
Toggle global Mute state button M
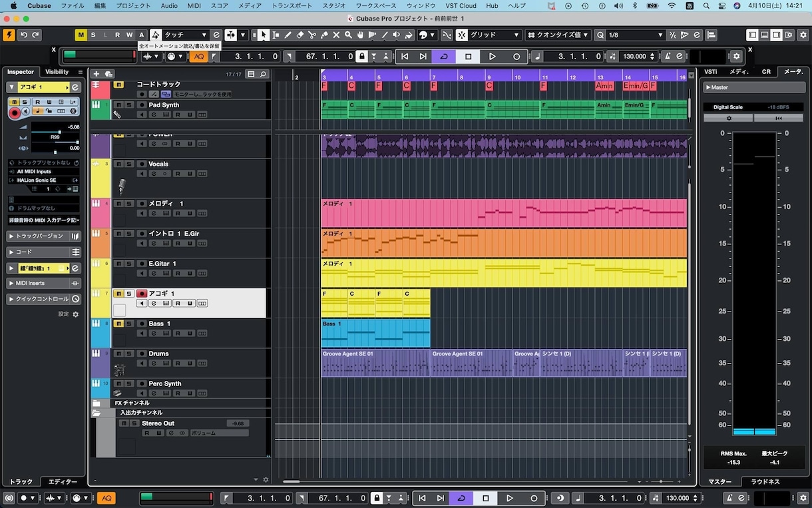(81, 35)
